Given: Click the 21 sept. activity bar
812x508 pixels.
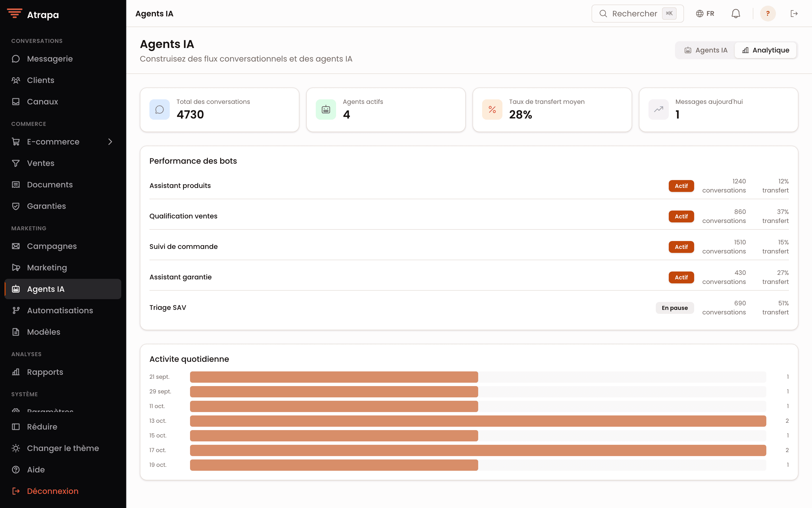Looking at the screenshot, I should [334, 377].
